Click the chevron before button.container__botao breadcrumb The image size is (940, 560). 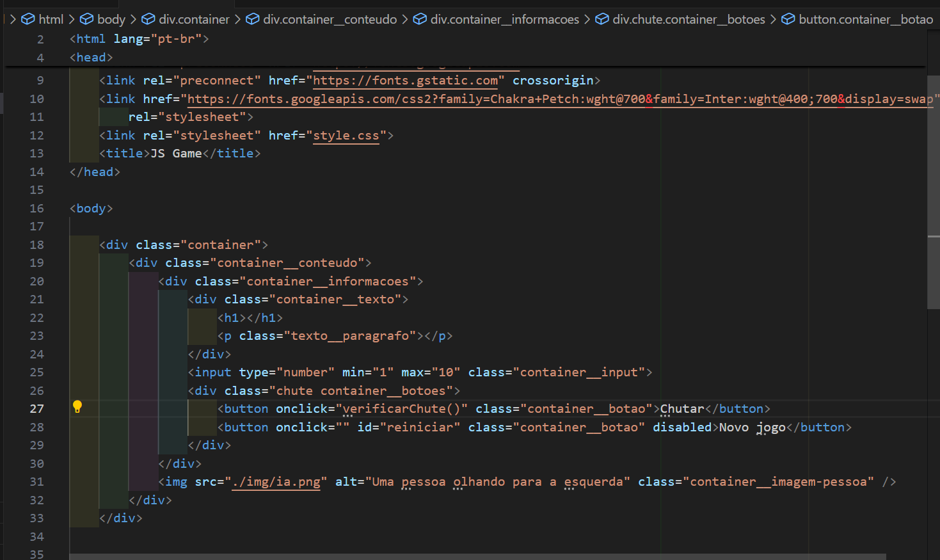(x=773, y=19)
